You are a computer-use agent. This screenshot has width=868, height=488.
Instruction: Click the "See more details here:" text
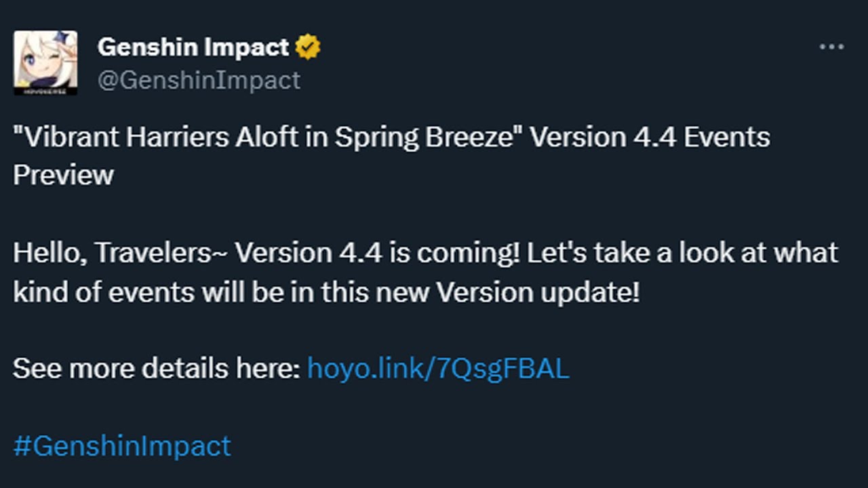pyautogui.click(x=156, y=368)
